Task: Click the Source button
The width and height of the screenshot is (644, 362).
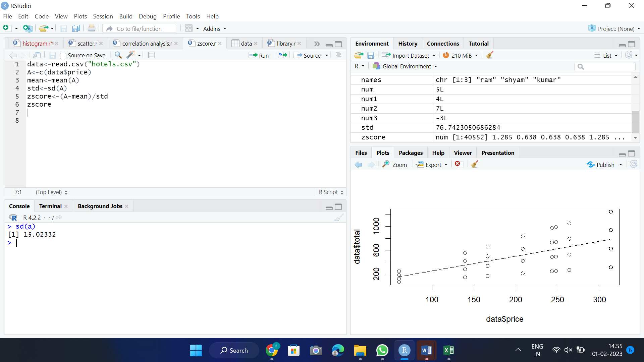Action: [x=308, y=55]
